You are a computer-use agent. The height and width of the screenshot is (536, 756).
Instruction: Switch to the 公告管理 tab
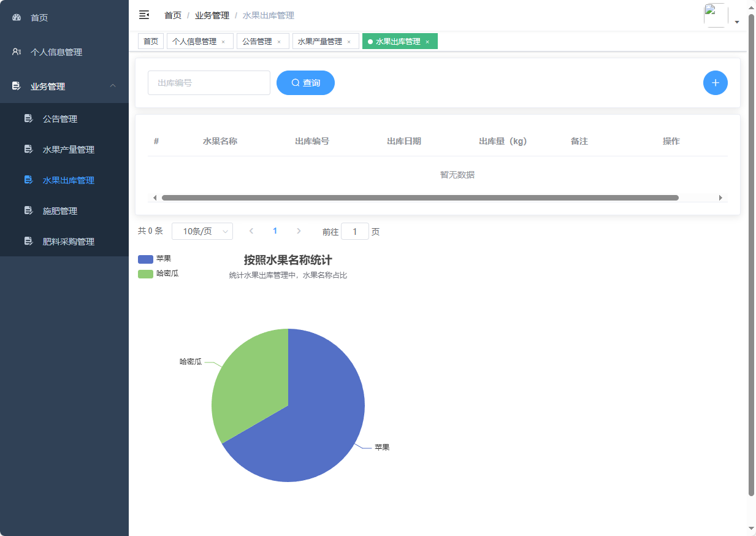259,41
